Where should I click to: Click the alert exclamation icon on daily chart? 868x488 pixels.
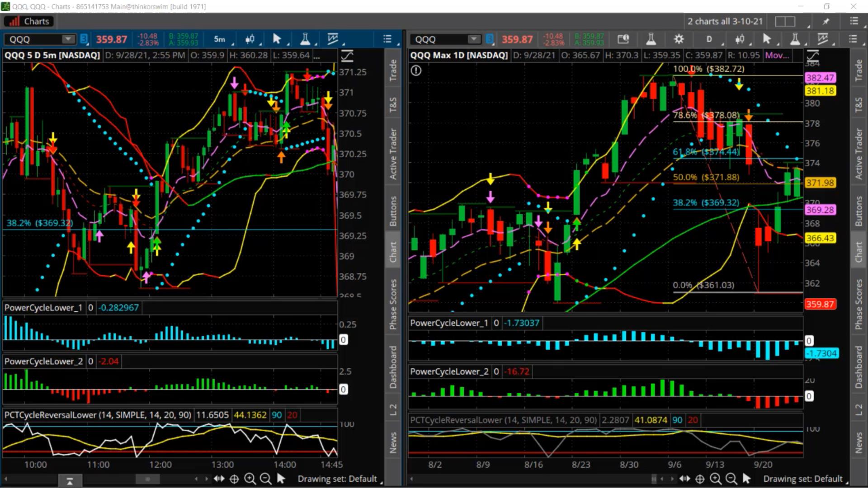[416, 70]
